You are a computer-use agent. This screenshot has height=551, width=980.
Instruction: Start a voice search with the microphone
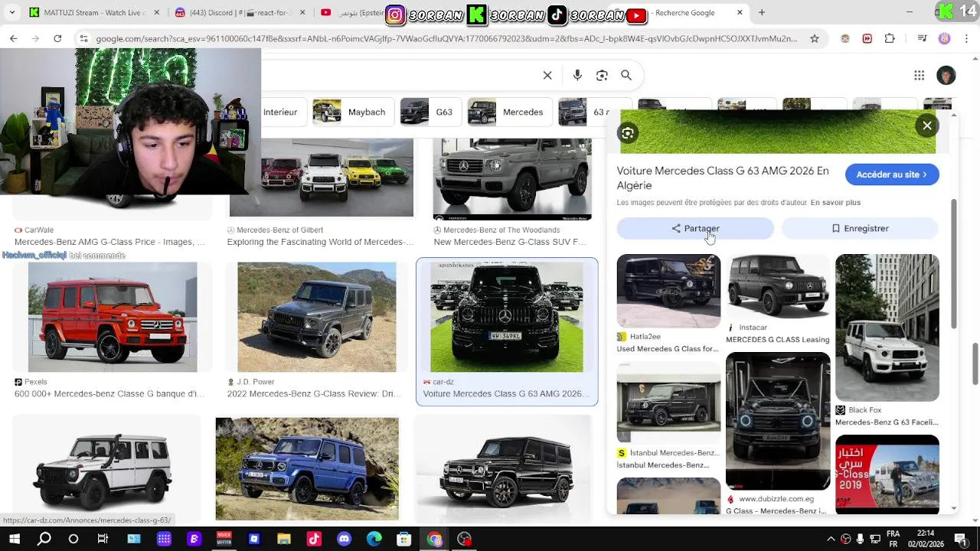click(x=577, y=75)
